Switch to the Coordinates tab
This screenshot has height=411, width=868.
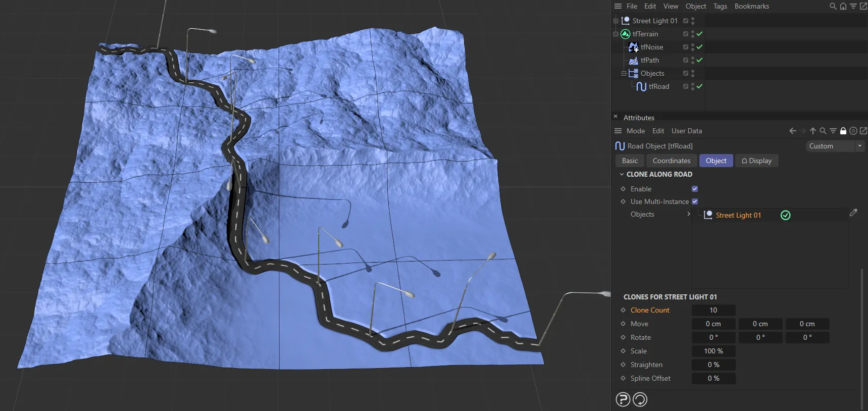671,161
